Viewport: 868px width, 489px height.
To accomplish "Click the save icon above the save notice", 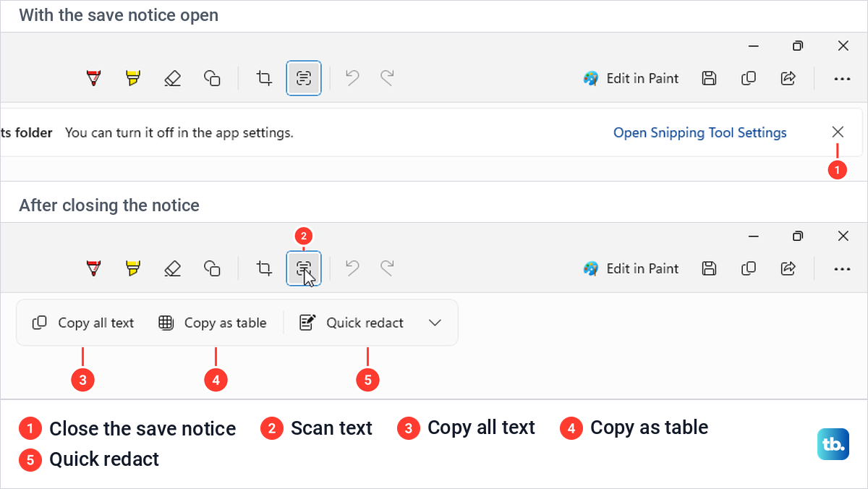I will pyautogui.click(x=710, y=78).
